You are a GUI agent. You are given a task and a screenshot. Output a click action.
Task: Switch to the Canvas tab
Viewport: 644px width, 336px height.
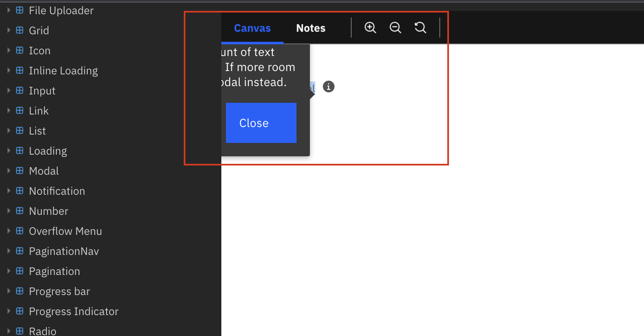pos(252,28)
